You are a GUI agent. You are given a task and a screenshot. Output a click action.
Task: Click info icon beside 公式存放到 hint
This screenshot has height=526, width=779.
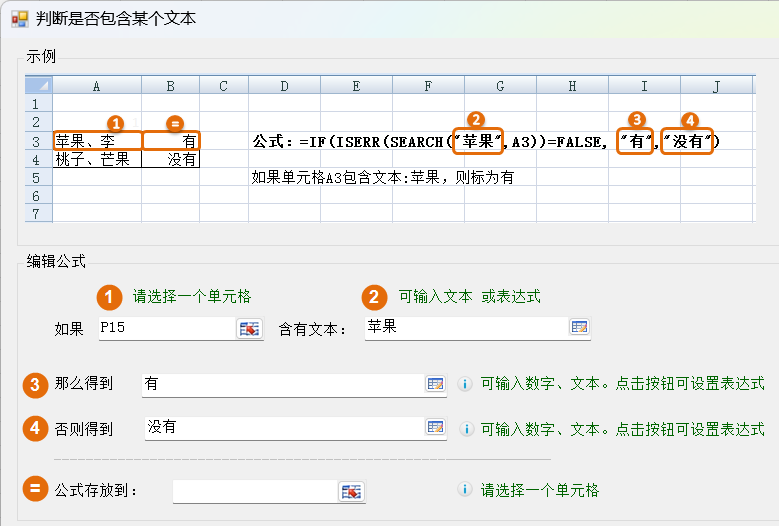[x=465, y=490]
